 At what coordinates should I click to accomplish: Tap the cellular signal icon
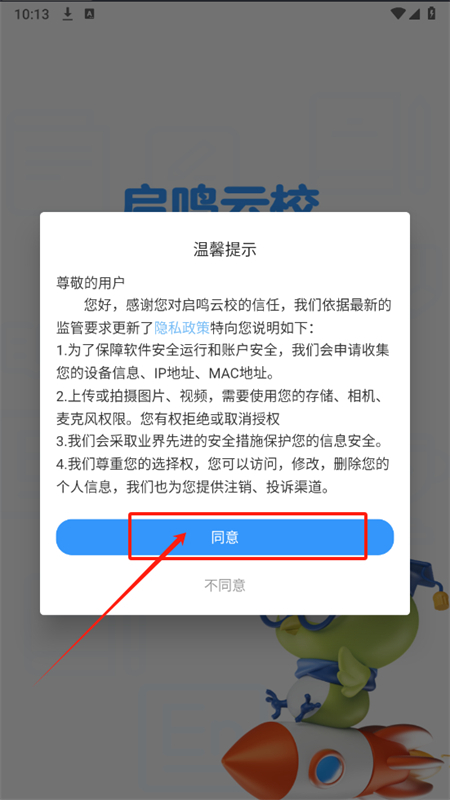click(414, 14)
